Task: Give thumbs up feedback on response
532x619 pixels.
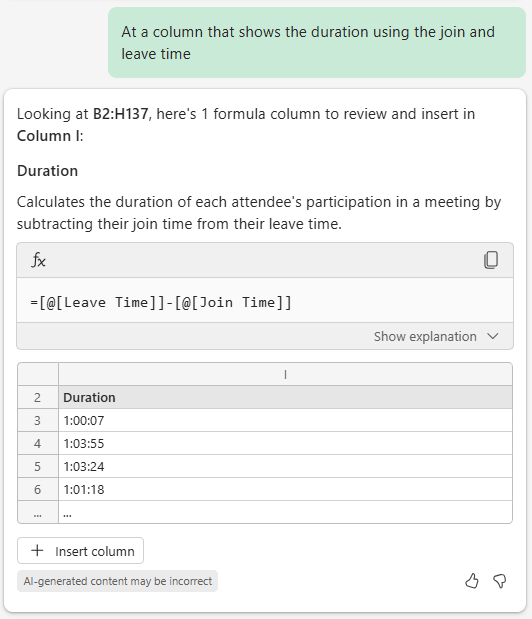Action: click(472, 581)
